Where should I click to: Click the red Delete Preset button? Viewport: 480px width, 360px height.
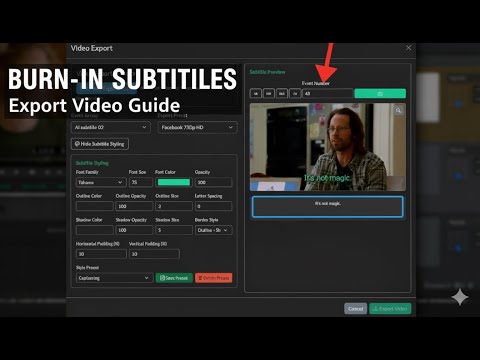click(x=214, y=278)
